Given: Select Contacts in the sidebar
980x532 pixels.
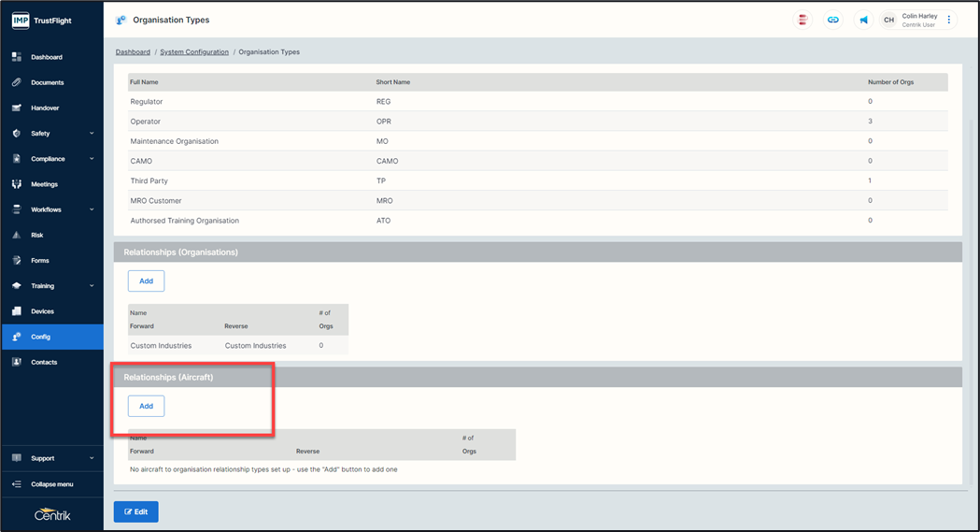Looking at the screenshot, I should click(44, 362).
